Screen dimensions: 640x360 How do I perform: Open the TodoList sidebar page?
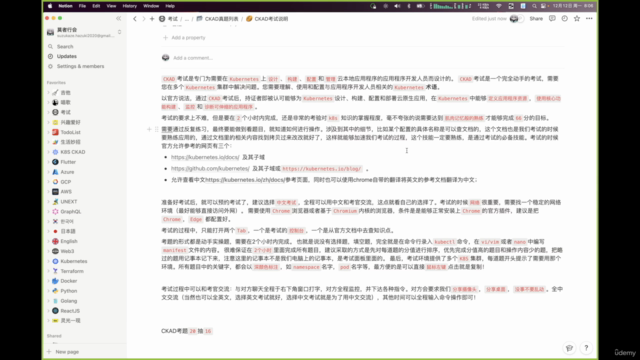click(x=70, y=132)
